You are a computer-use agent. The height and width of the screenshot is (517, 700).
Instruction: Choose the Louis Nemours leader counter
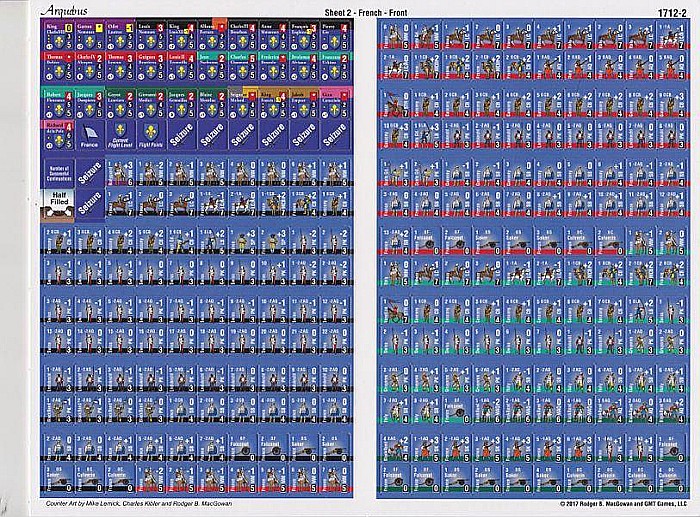[x=151, y=35]
